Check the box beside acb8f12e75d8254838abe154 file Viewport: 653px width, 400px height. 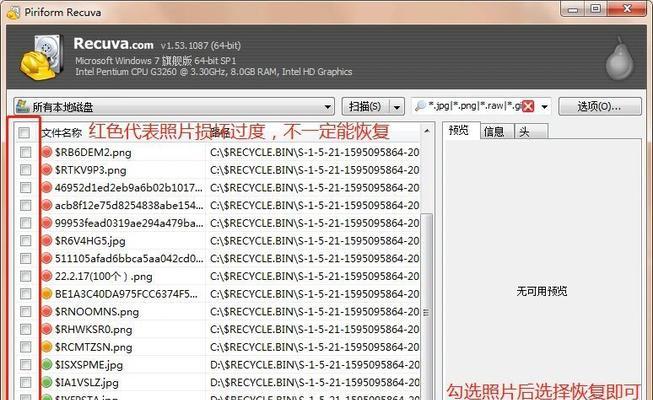pos(25,205)
